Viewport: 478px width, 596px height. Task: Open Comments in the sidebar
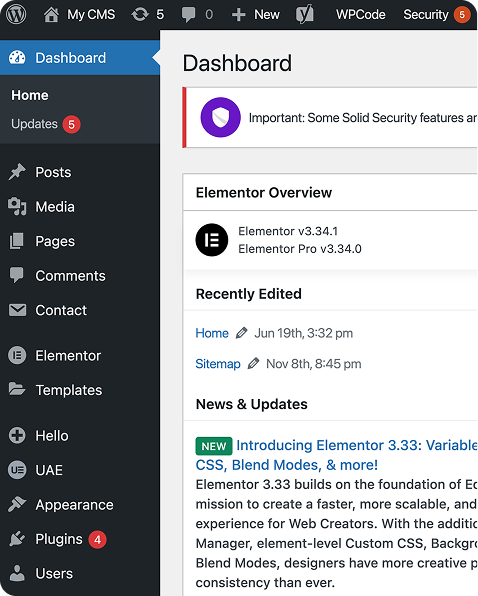click(70, 276)
